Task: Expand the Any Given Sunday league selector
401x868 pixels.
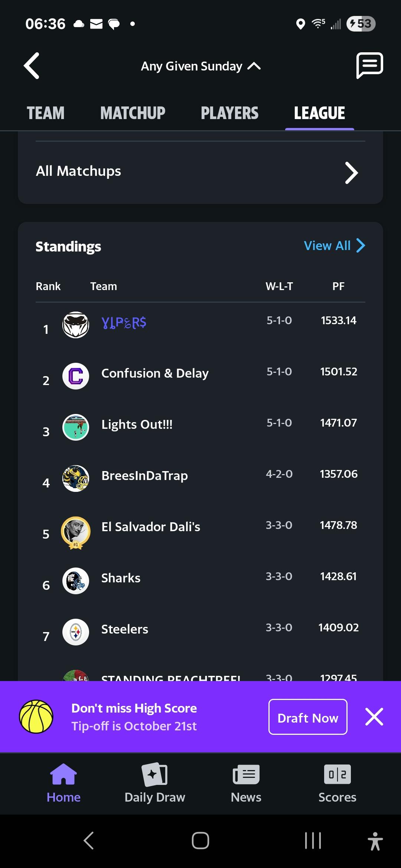Action: tap(200, 66)
